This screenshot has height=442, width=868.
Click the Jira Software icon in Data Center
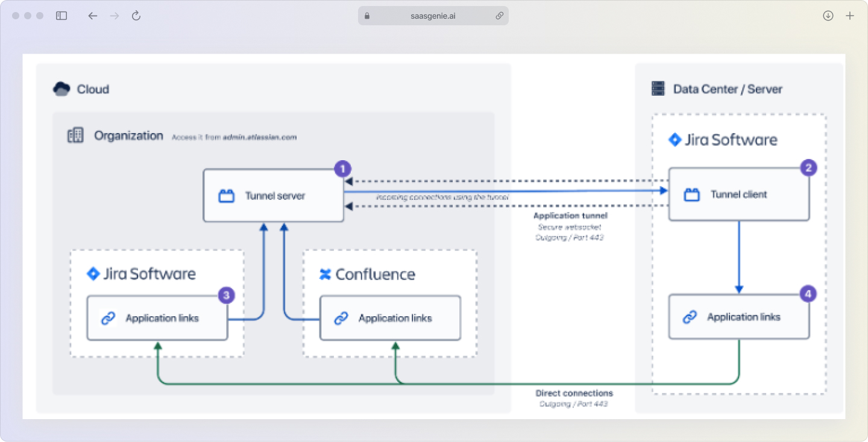(x=675, y=139)
